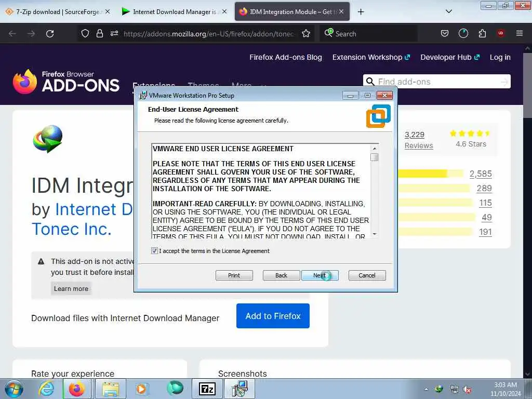Click the muted volume tray icon

click(468, 390)
